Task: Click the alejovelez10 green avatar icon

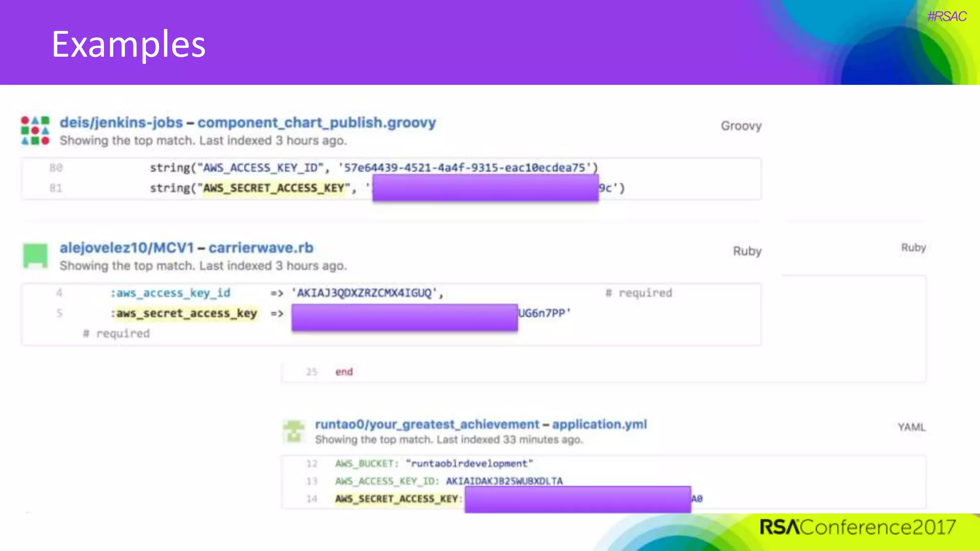Action: pos(35,255)
